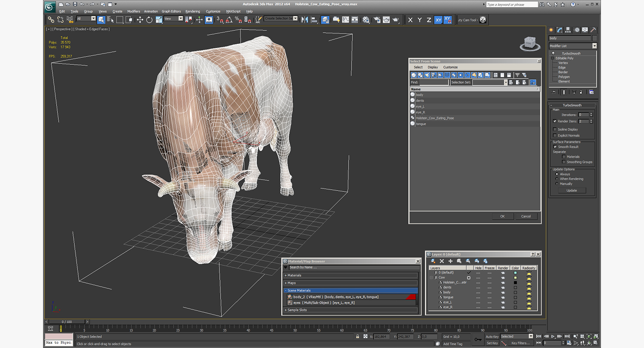Click the Key Mode toggle key icon
The image size is (644, 348).
478,339
